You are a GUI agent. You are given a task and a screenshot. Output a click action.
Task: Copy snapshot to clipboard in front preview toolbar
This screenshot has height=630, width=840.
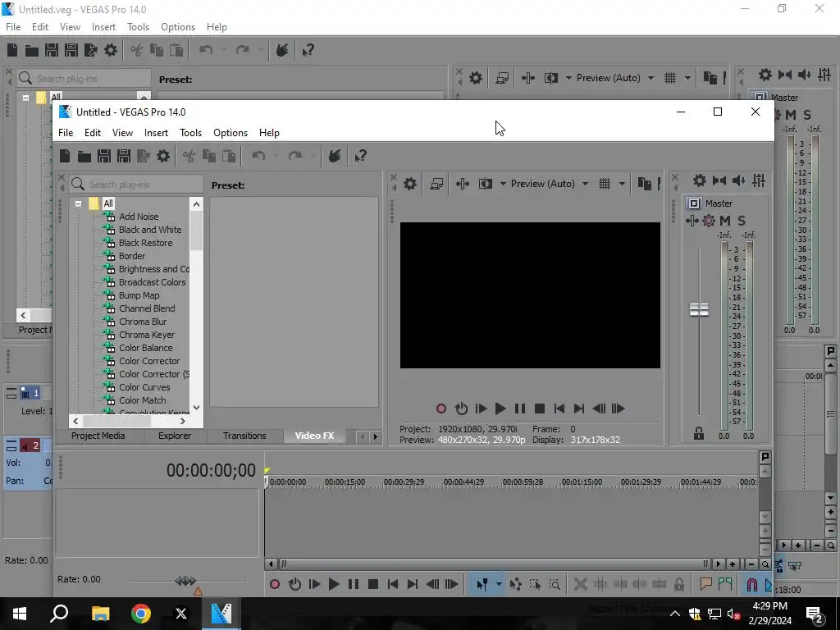point(645,184)
